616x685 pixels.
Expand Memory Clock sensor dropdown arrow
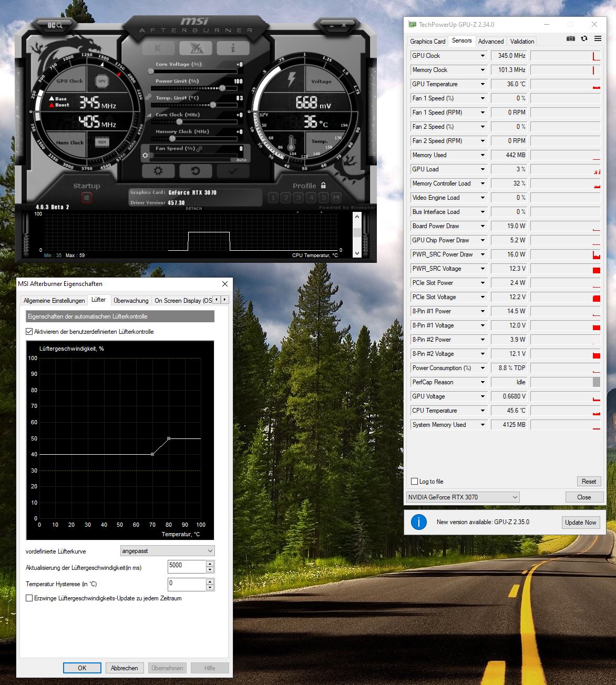pos(482,70)
